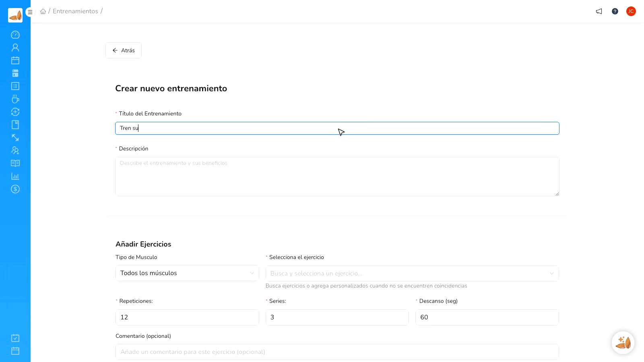The width and height of the screenshot is (644, 362).
Task: Open the checklist icon in sidebar
Action: click(x=15, y=86)
